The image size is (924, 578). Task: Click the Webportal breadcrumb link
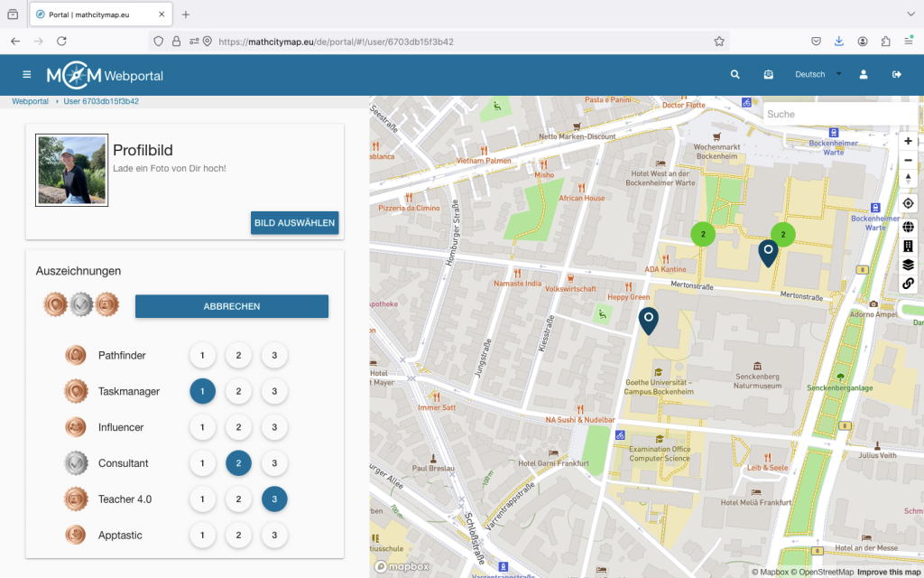(x=30, y=101)
